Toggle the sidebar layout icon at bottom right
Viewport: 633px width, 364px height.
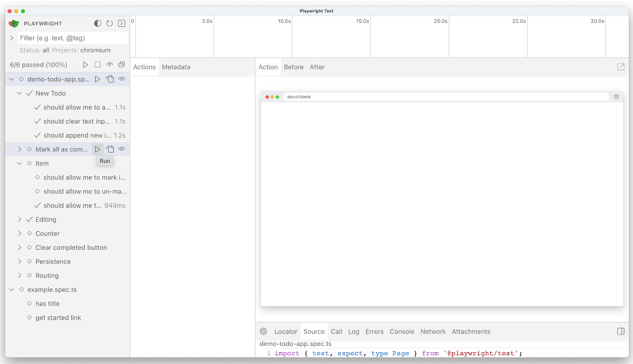click(621, 331)
